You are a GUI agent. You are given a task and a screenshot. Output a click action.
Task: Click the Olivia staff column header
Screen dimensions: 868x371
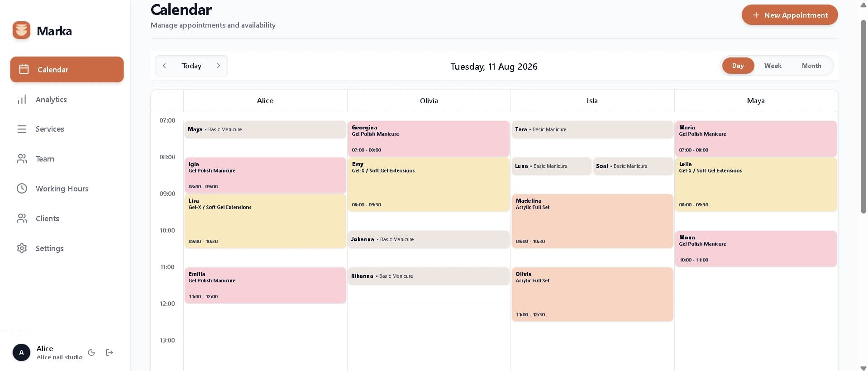click(x=429, y=100)
